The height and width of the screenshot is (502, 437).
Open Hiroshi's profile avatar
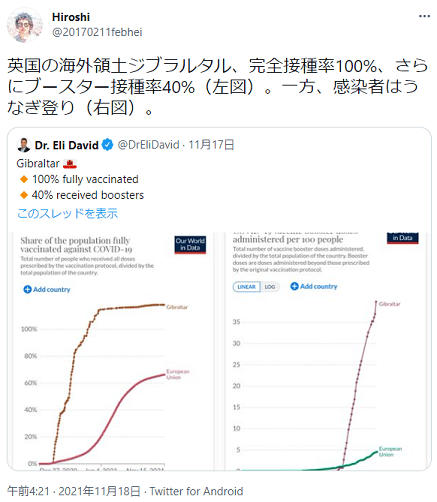pyautogui.click(x=25, y=25)
